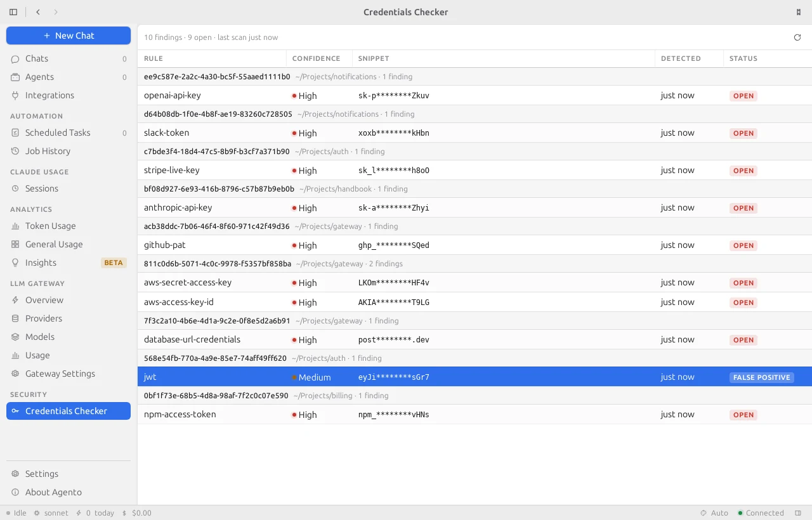Open Agents section

pos(69,77)
